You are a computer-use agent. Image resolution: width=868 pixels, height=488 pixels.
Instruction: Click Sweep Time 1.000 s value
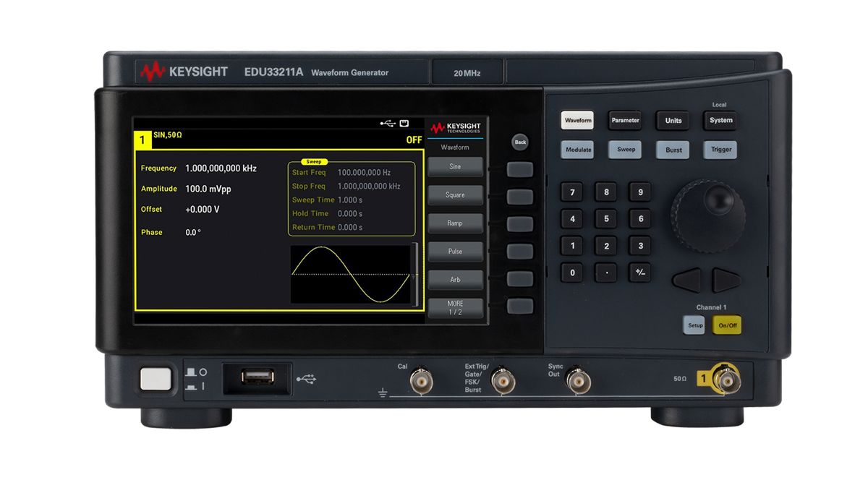click(350, 200)
